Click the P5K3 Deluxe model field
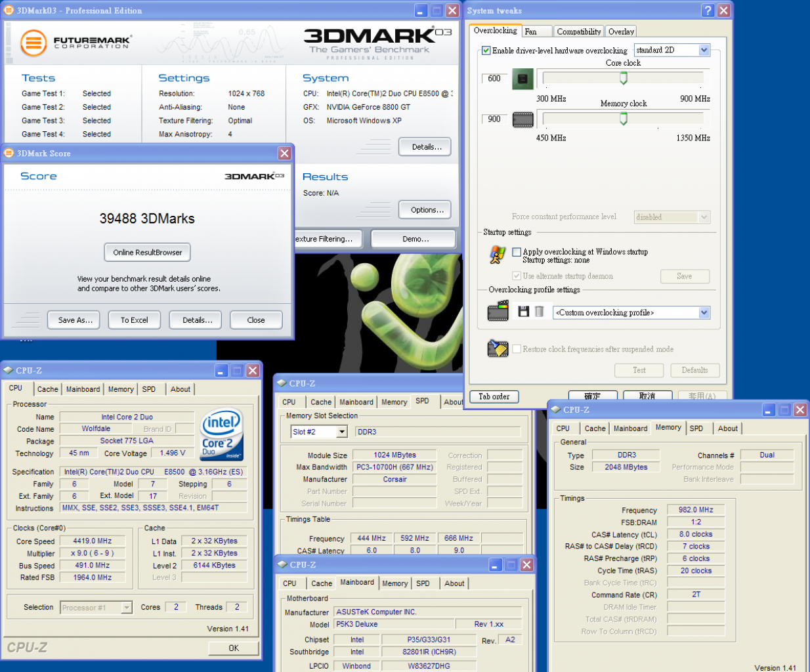Screen dimensions: 810x672 tap(394, 625)
